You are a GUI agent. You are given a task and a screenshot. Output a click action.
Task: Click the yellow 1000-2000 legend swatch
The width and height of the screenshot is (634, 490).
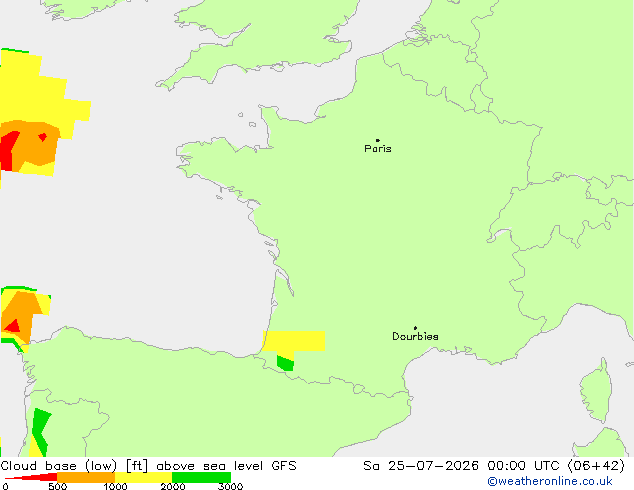click(x=144, y=477)
